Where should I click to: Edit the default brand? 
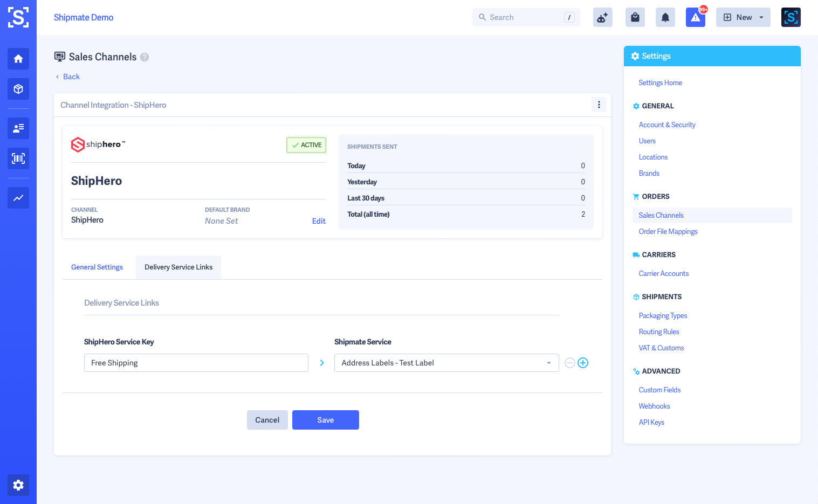pos(319,221)
